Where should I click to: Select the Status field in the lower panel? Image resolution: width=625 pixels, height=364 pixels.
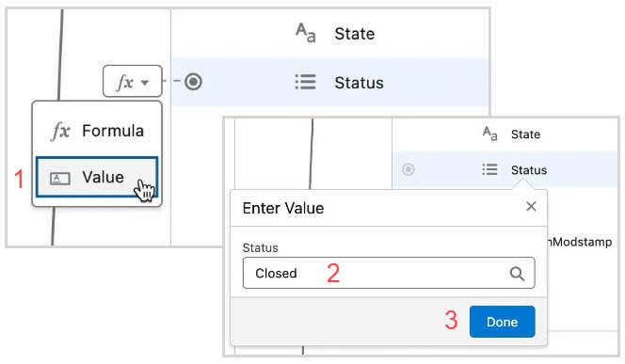click(x=505, y=169)
